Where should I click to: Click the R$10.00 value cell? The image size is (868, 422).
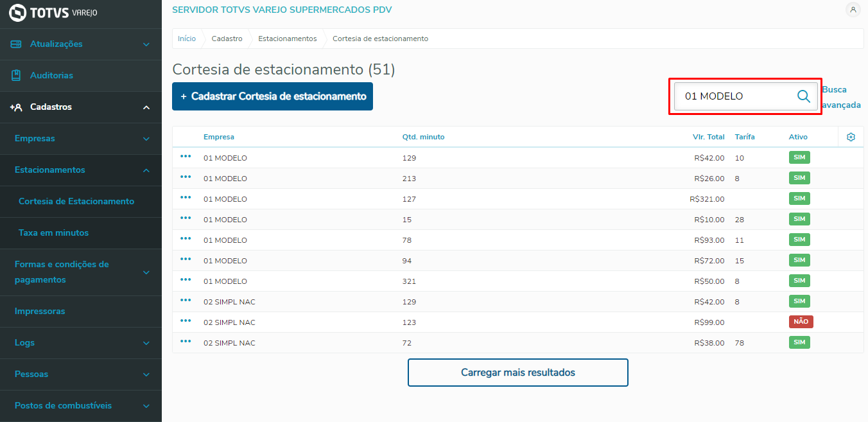click(x=709, y=220)
